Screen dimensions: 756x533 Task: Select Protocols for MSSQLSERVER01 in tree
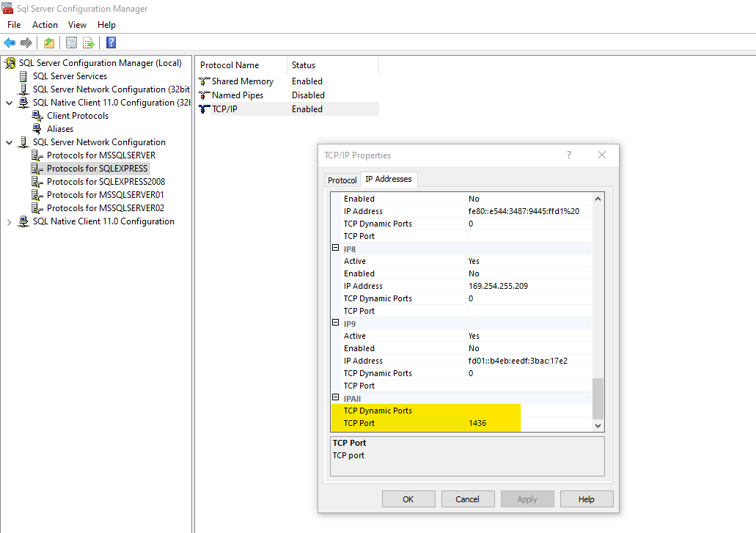[x=105, y=195]
